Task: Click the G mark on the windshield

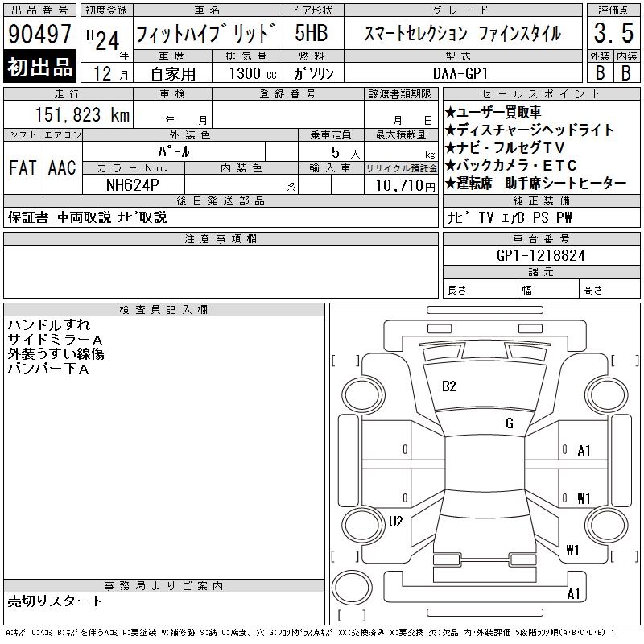Action: point(510,423)
